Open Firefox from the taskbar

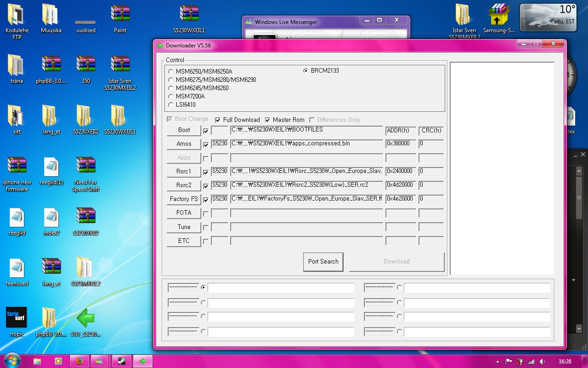pos(79,361)
